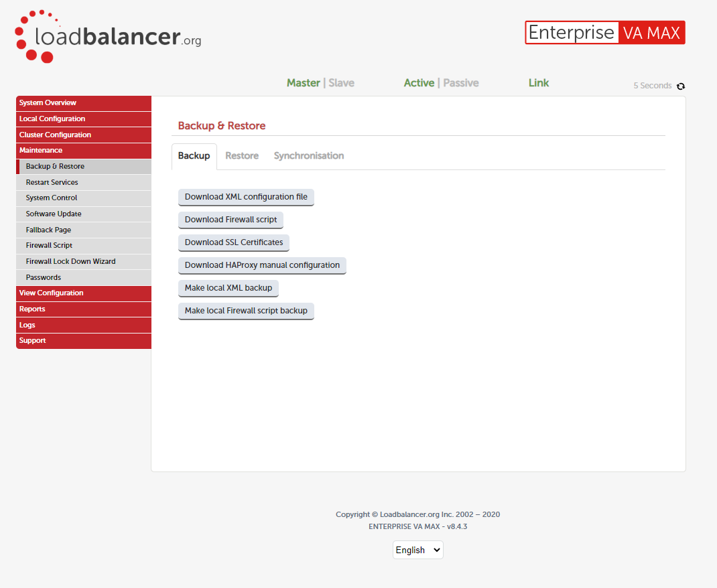This screenshot has height=588, width=717.
Task: Expand the Cluster Configuration section
Action: point(83,135)
